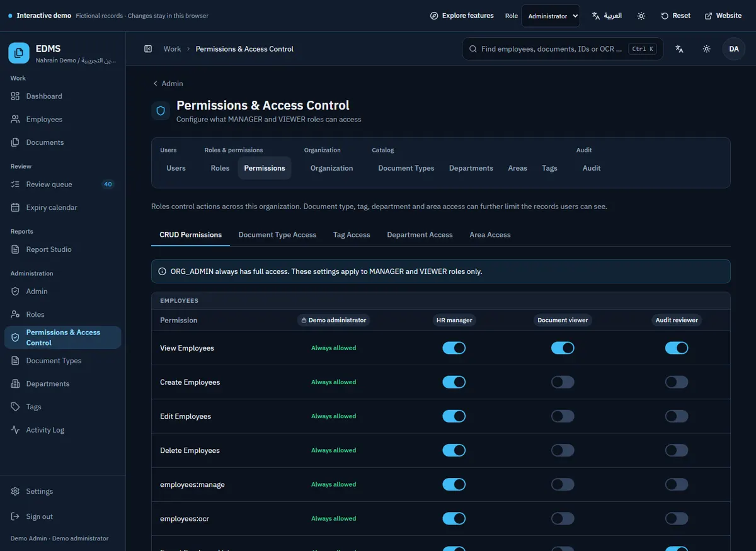Click the global search field
756x551 pixels.
tap(563, 49)
